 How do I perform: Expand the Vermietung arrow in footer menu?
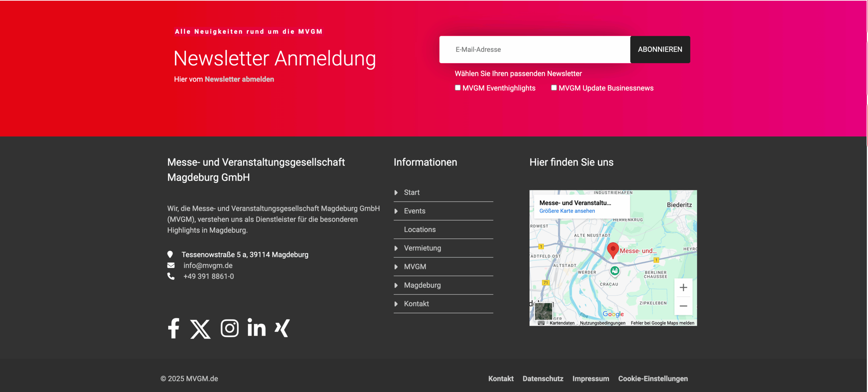[x=396, y=248]
